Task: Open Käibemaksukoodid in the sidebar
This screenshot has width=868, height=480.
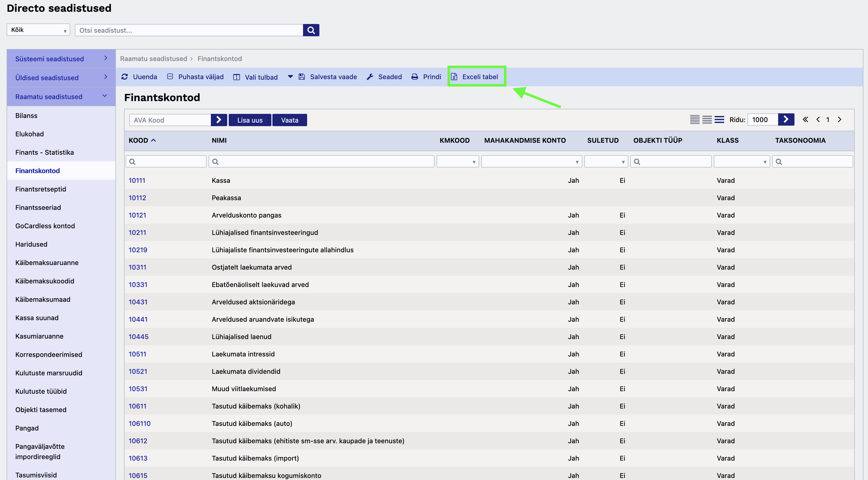Action: tap(45, 281)
